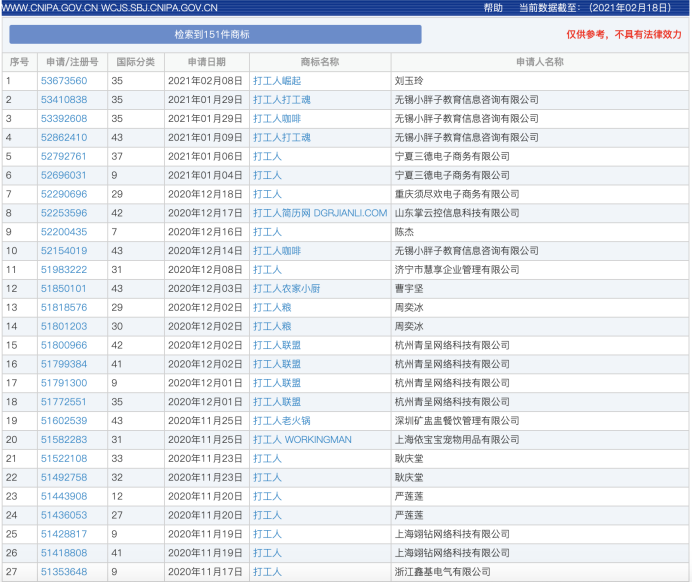Select applicant 刘玉玲 in row 1

(x=409, y=81)
